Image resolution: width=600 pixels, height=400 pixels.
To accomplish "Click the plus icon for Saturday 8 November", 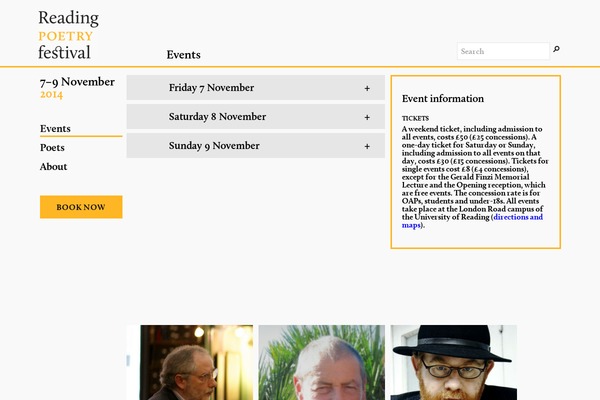I will coord(367,118).
